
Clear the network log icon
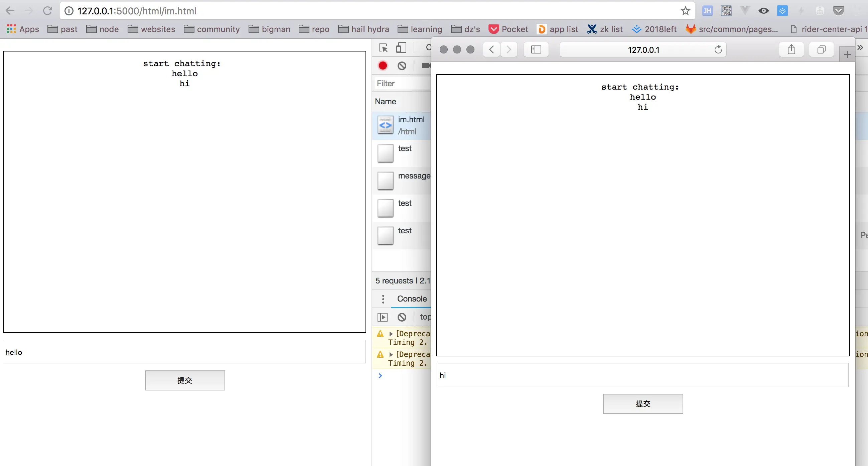point(402,66)
